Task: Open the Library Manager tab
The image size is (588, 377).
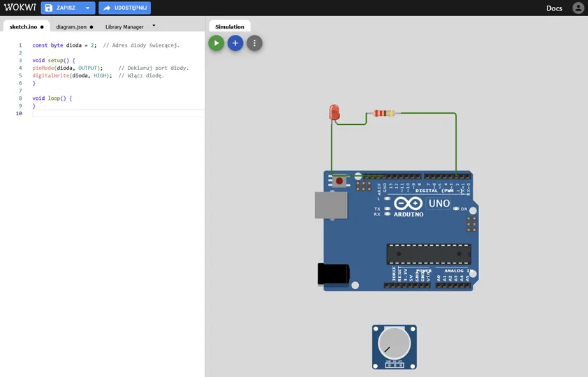Action: [x=124, y=27]
